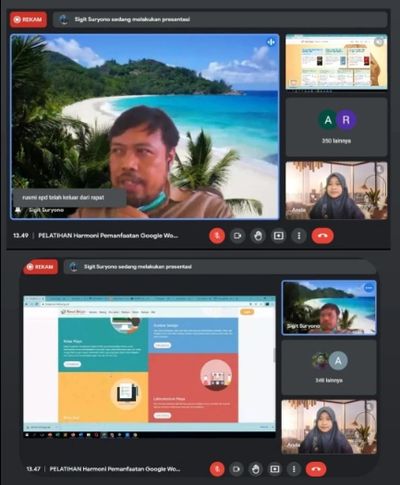Select the shared presentation thumbnail tile
The height and width of the screenshot is (485, 400).
[336, 62]
